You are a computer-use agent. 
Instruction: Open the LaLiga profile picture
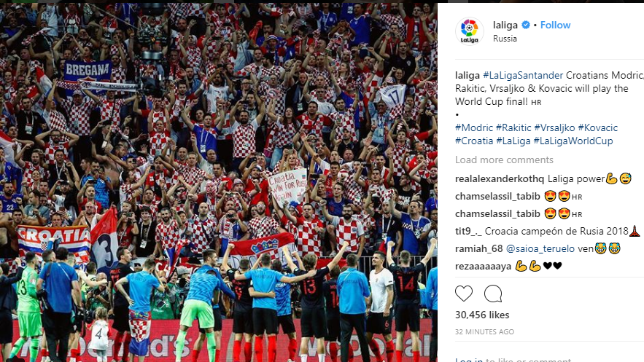[470, 31]
